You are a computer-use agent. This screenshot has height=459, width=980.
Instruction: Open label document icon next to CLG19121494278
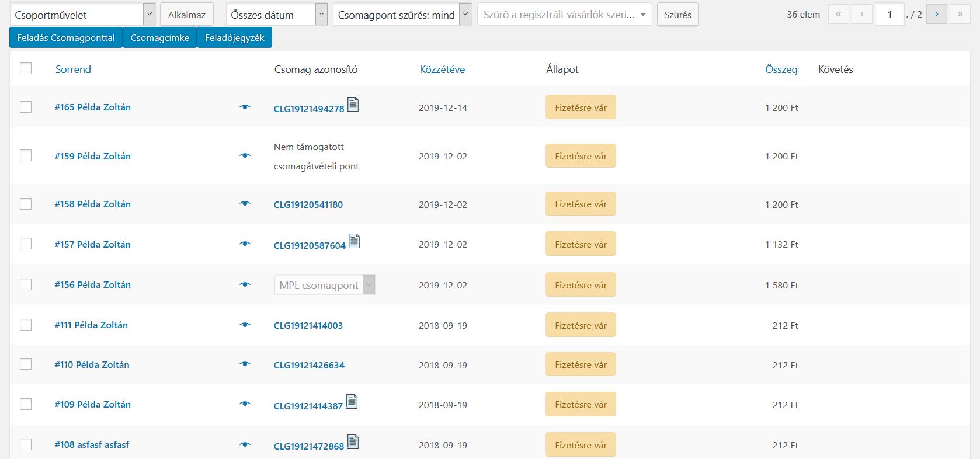click(353, 104)
